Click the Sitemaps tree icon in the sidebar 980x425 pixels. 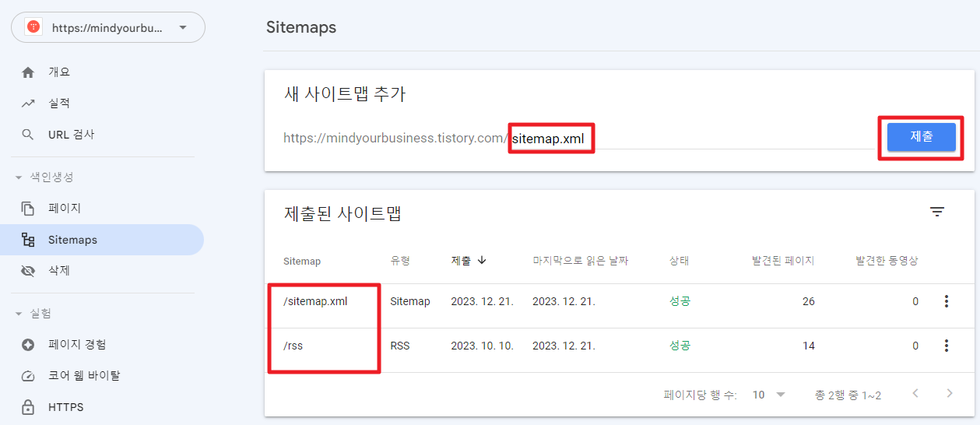28,240
